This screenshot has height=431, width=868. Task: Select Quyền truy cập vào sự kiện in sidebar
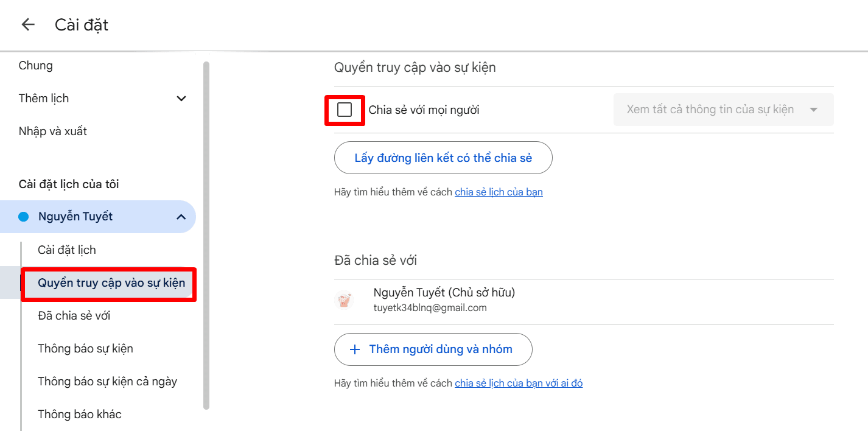(111, 282)
